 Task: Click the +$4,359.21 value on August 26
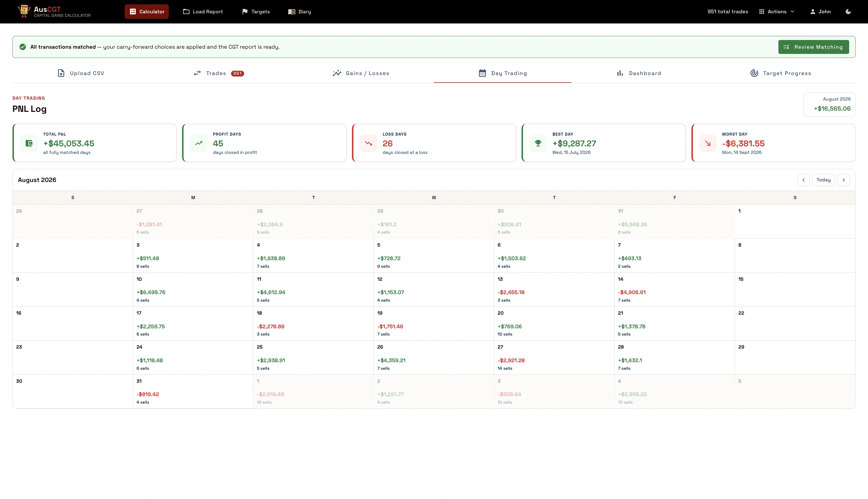[x=391, y=360]
